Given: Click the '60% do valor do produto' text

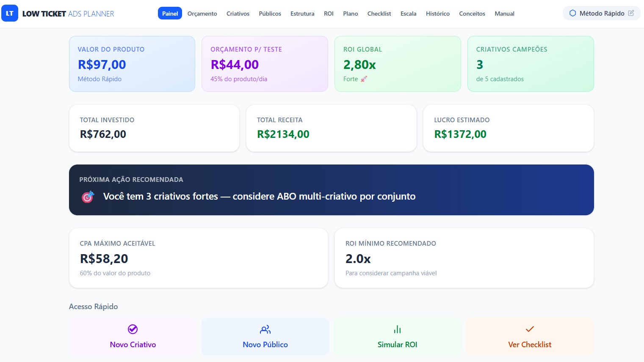Looking at the screenshot, I should (115, 273).
